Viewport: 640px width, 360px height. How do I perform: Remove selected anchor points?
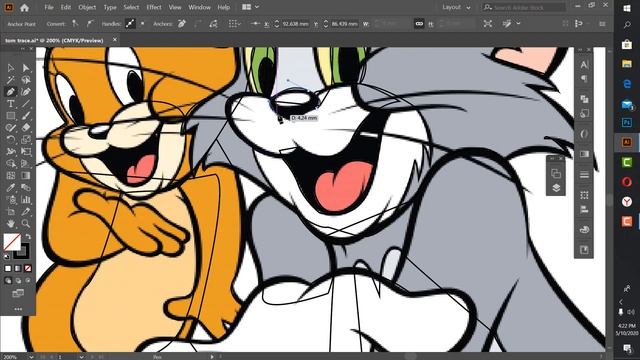tap(182, 24)
